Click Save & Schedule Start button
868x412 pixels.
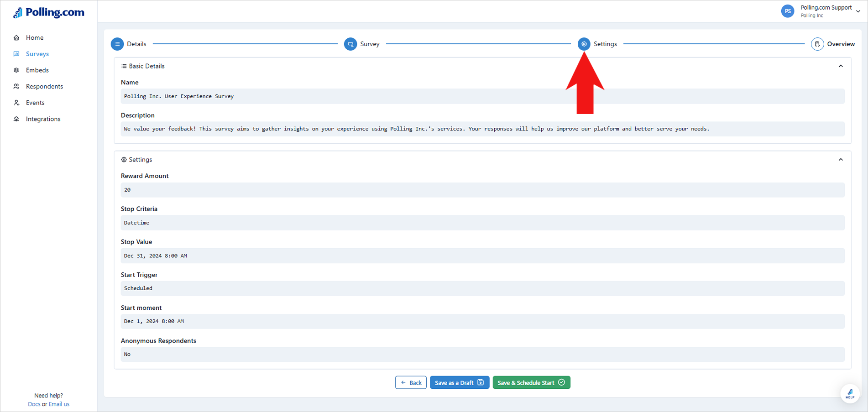[x=531, y=382]
